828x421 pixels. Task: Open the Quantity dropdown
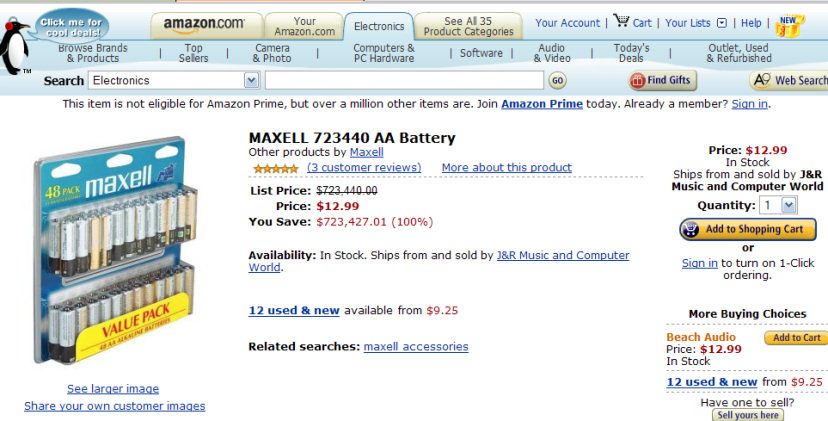pos(788,205)
